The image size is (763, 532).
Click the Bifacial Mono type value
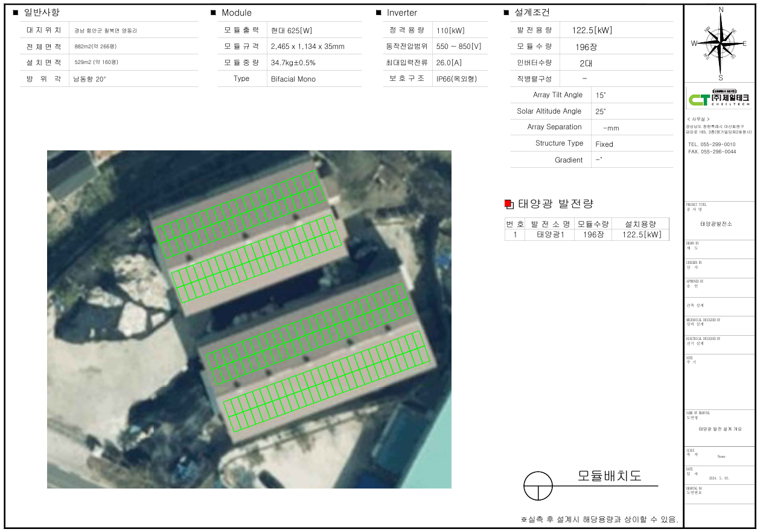[293, 79]
